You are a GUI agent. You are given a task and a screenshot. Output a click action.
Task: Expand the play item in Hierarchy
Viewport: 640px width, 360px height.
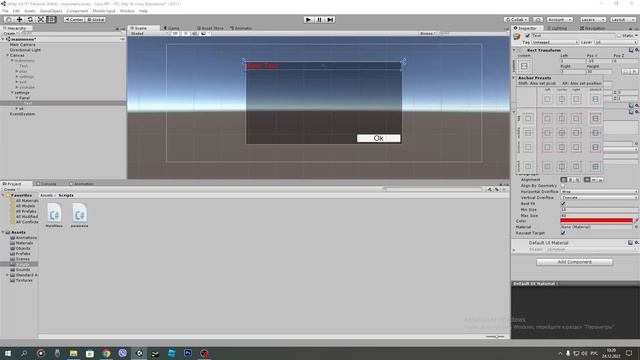[17, 71]
